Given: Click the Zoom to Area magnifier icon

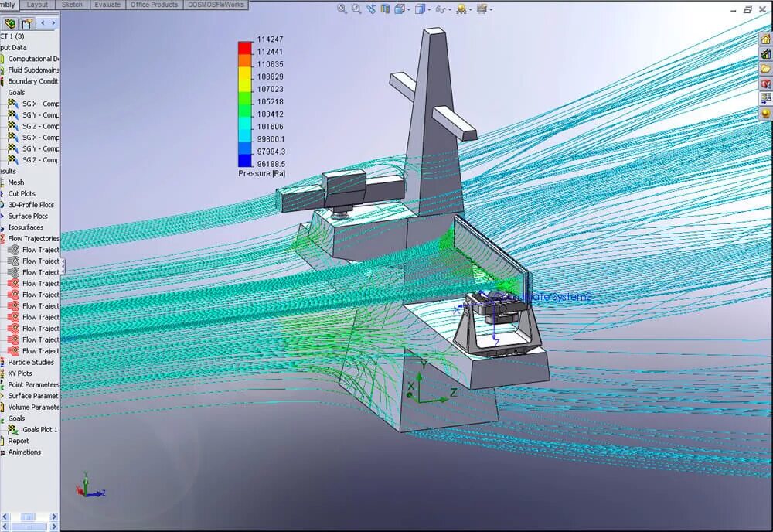Looking at the screenshot, I should tap(356, 9).
